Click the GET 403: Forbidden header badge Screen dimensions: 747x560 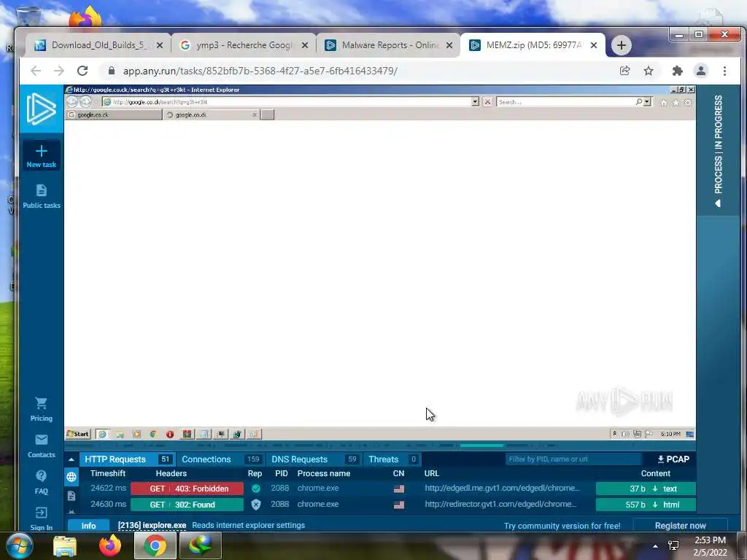point(187,489)
